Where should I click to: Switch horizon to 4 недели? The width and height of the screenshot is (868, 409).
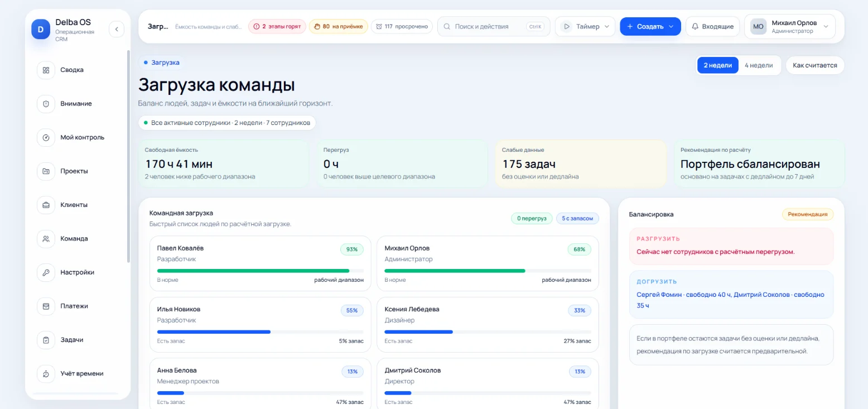(x=759, y=65)
